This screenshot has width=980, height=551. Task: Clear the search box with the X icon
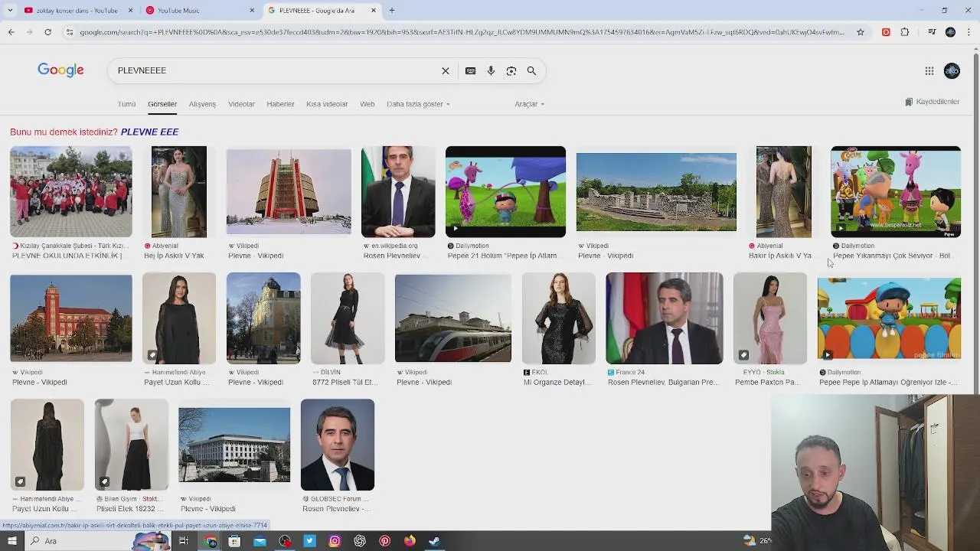[445, 70]
